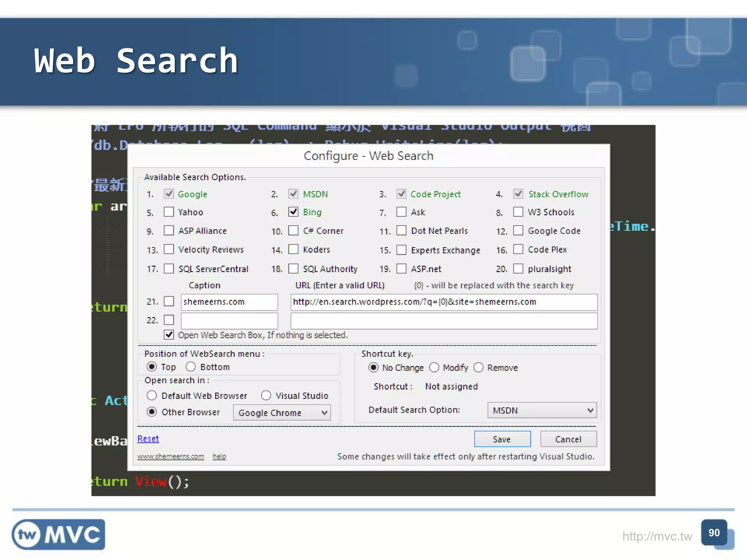Select Remove shortcut key option

tap(479, 367)
